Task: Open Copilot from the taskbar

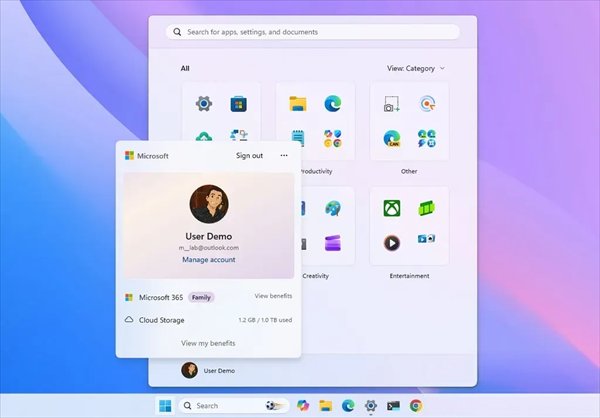Action: coord(303,405)
